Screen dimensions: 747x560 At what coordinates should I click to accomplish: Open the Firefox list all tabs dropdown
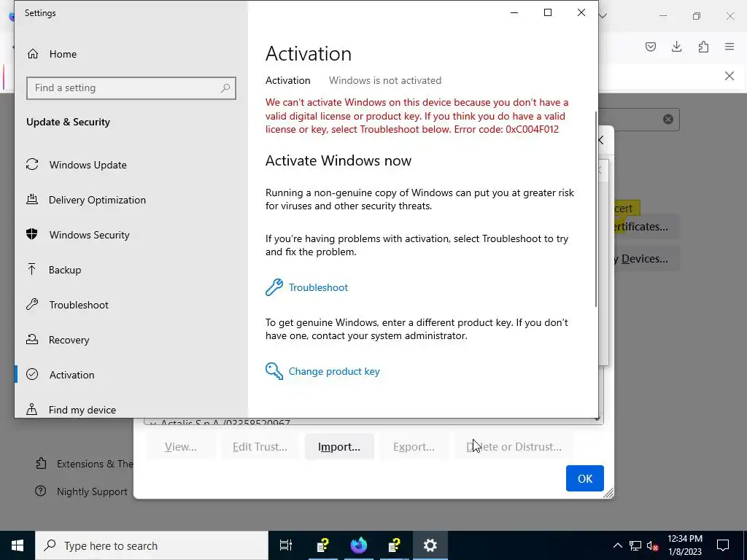[603, 16]
